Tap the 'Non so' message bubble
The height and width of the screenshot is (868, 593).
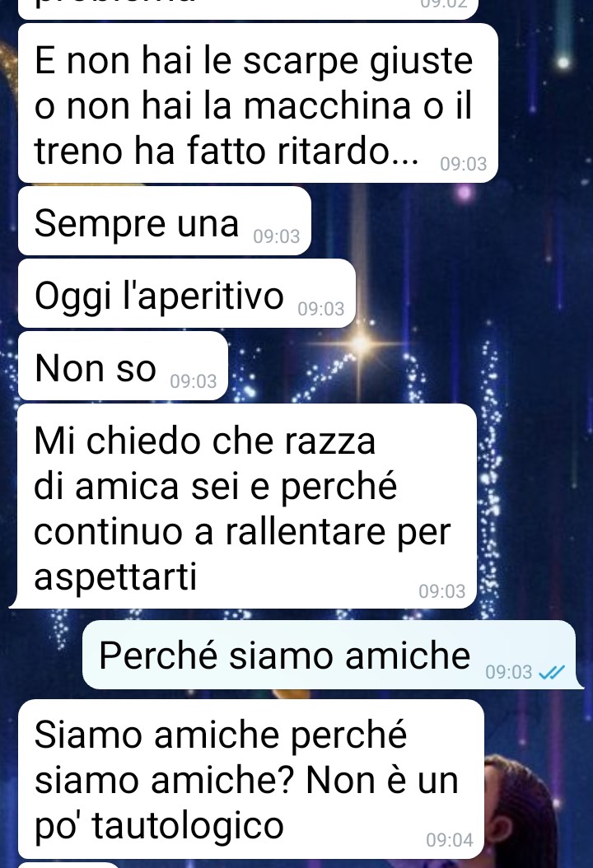(123, 366)
